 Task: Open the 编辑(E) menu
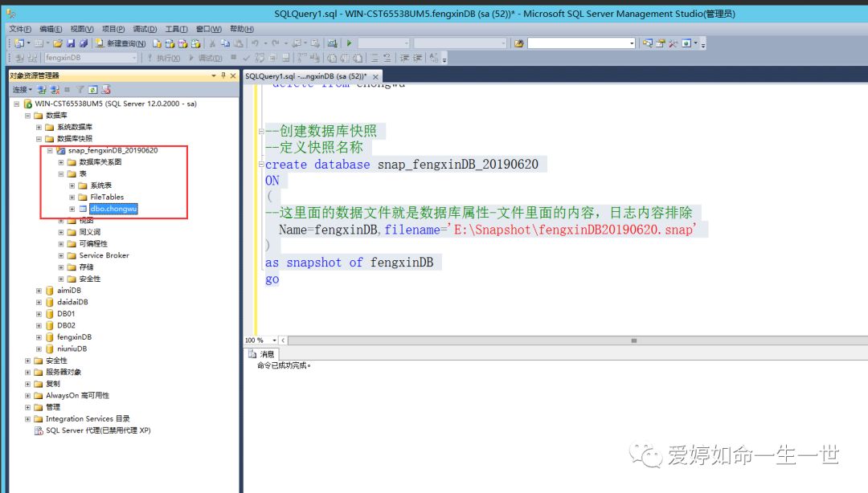coord(51,29)
